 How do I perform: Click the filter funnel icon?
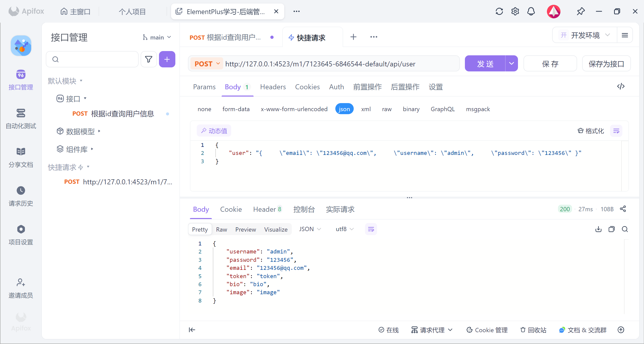click(149, 59)
